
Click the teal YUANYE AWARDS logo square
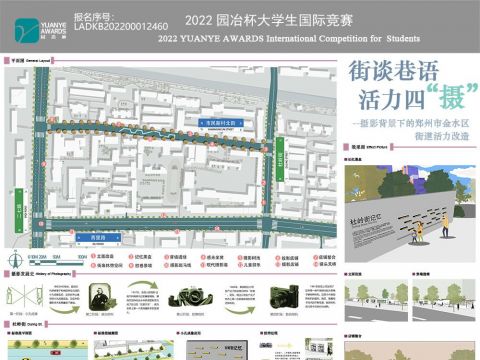[27, 31]
